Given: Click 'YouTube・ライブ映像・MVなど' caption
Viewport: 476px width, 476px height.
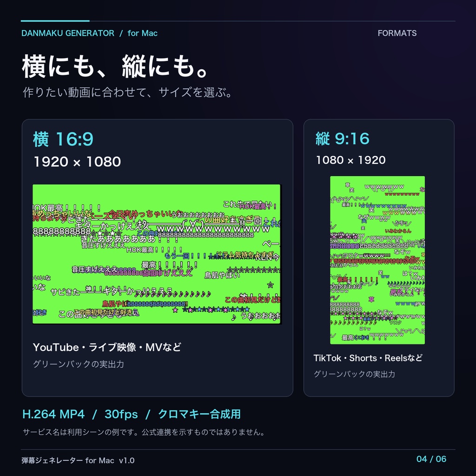Looking at the screenshot, I should pos(107,347).
